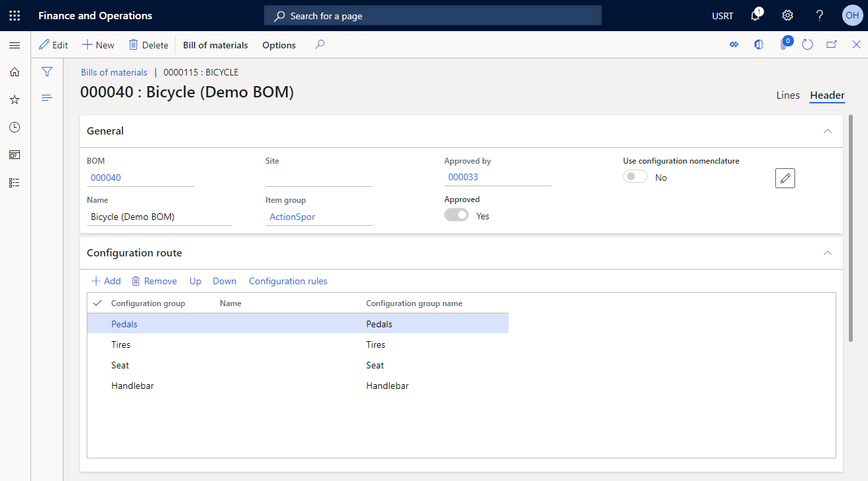
Task: Open Favorites star in sidebar
Action: click(x=15, y=99)
